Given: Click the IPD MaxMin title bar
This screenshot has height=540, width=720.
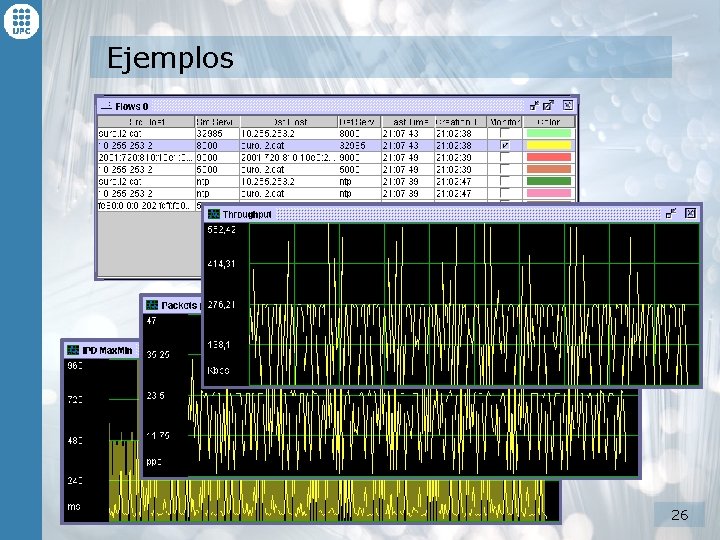Looking at the screenshot, I should point(101,350).
